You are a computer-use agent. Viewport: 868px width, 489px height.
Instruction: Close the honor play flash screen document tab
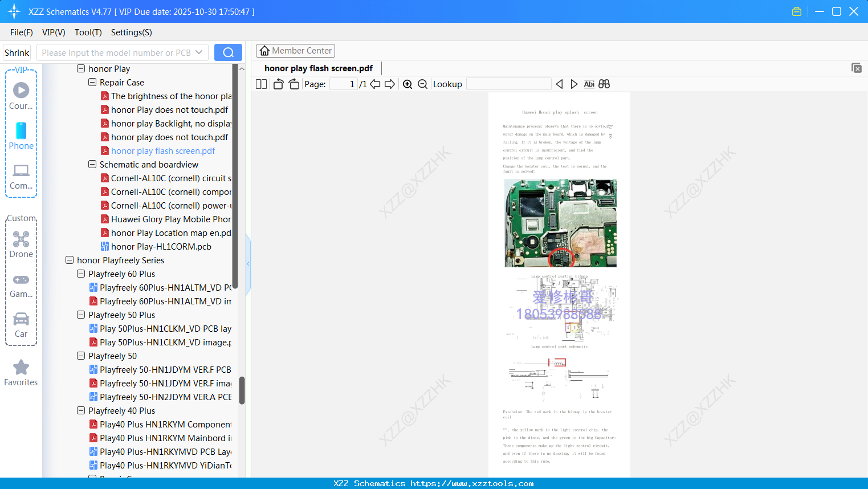coord(856,68)
